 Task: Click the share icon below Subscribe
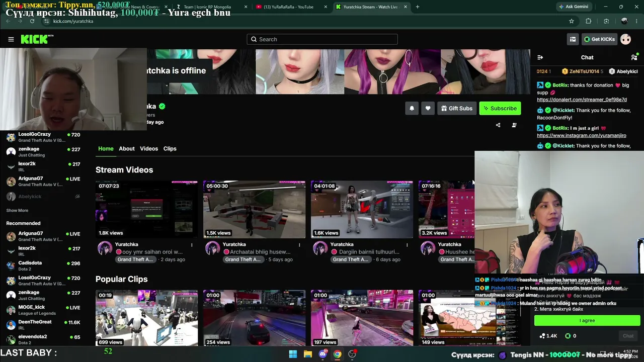pos(498,125)
